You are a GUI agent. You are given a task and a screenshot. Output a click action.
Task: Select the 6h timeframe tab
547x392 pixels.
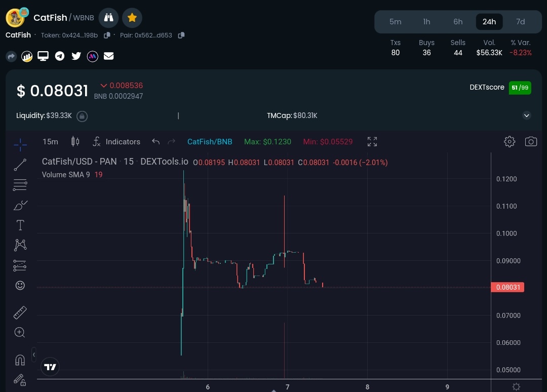click(x=458, y=22)
